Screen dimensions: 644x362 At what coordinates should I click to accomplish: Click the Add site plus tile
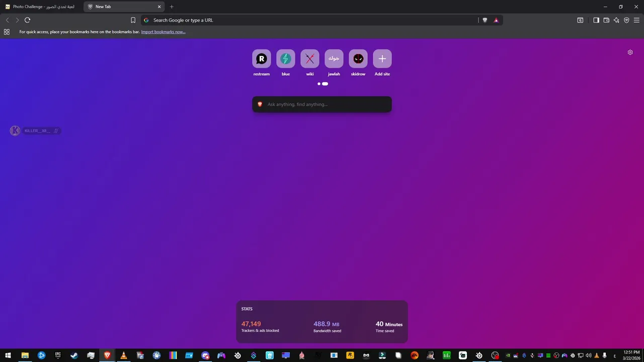point(382,63)
